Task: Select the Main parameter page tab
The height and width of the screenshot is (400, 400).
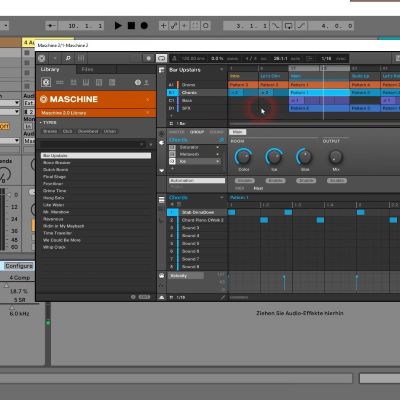Action: pos(238,132)
